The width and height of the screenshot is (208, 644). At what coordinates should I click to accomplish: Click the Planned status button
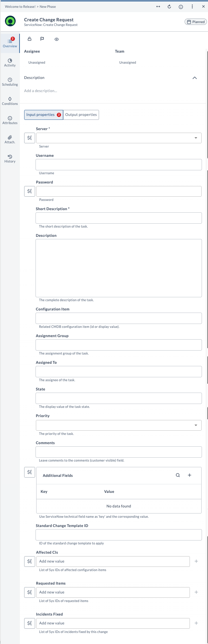[x=196, y=21]
